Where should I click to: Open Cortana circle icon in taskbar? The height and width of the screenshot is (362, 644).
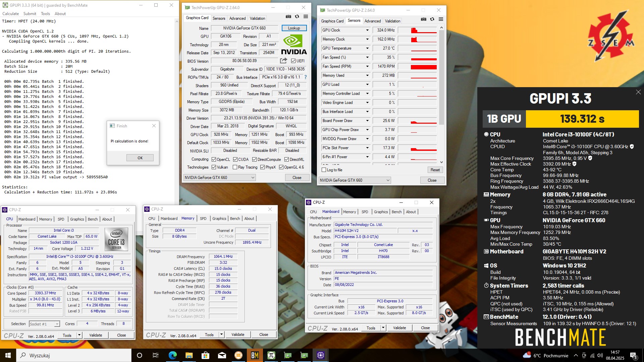[x=140, y=355]
